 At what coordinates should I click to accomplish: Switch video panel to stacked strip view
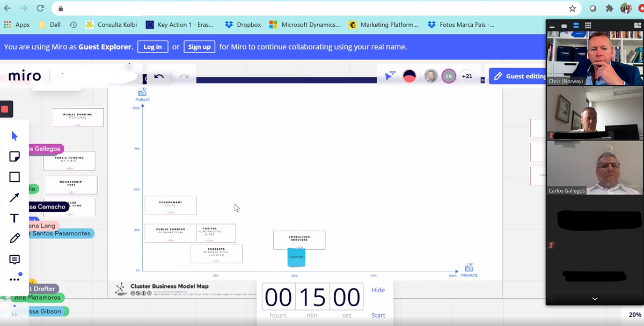[x=576, y=25]
